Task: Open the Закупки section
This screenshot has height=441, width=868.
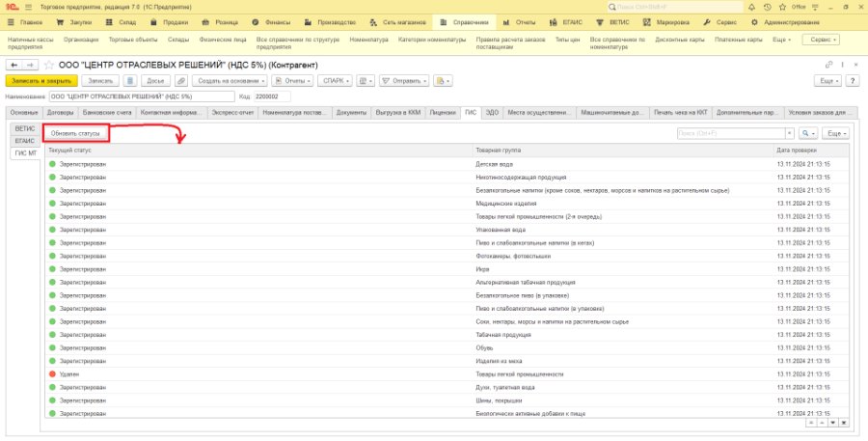Action: pos(74,23)
